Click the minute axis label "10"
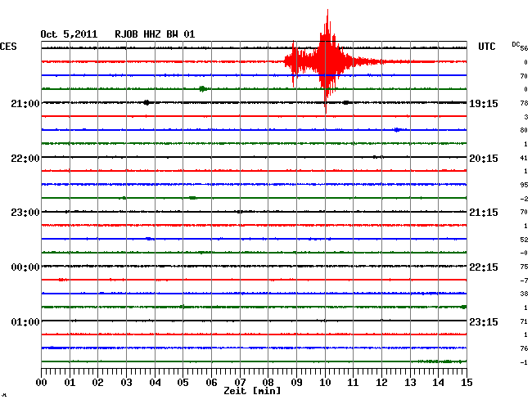This screenshot has width=532, height=404. pos(325,382)
